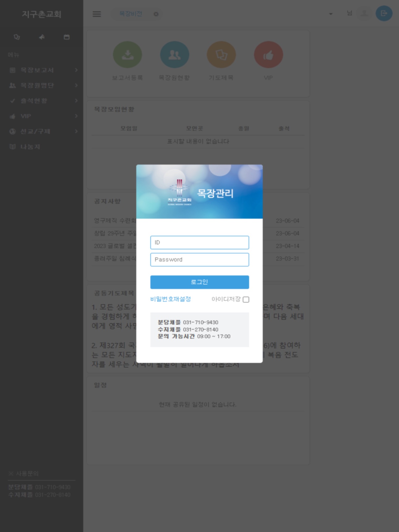Click the 출석 column header
Screen dimensions: 399x532
pos(284,128)
